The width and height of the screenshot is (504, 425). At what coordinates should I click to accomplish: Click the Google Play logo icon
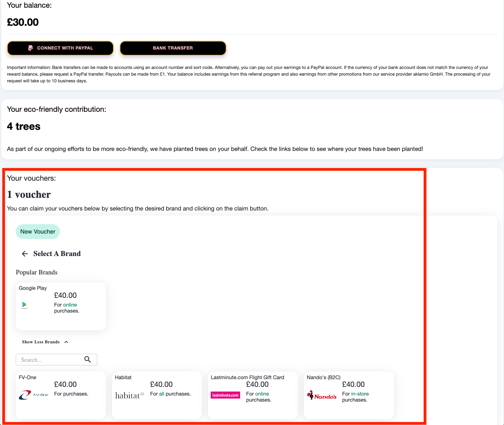tap(24, 305)
